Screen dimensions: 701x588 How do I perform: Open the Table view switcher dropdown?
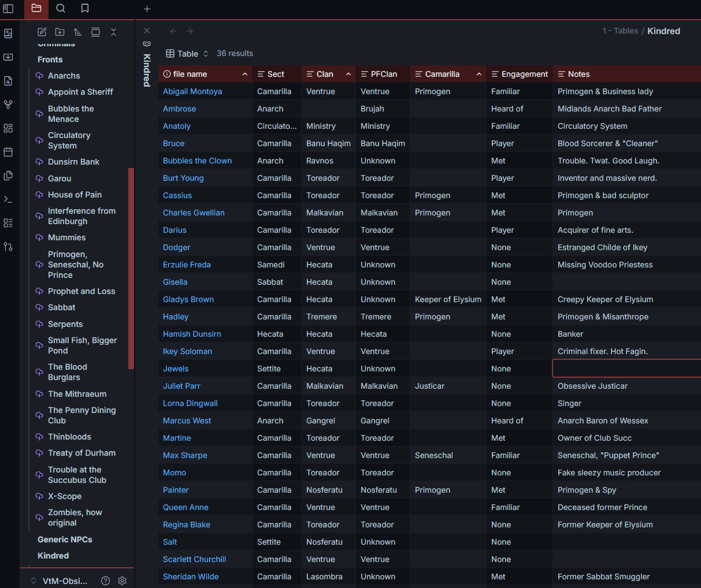(187, 54)
